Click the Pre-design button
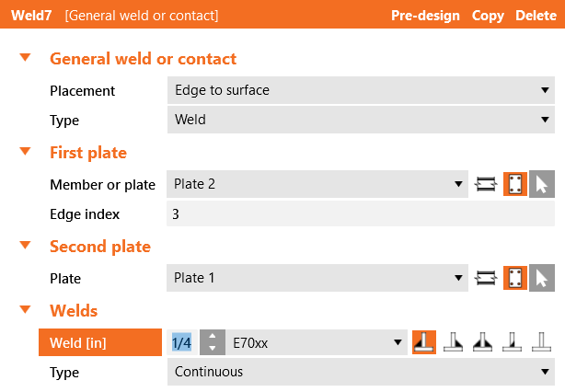The image size is (565, 392). coord(425,16)
